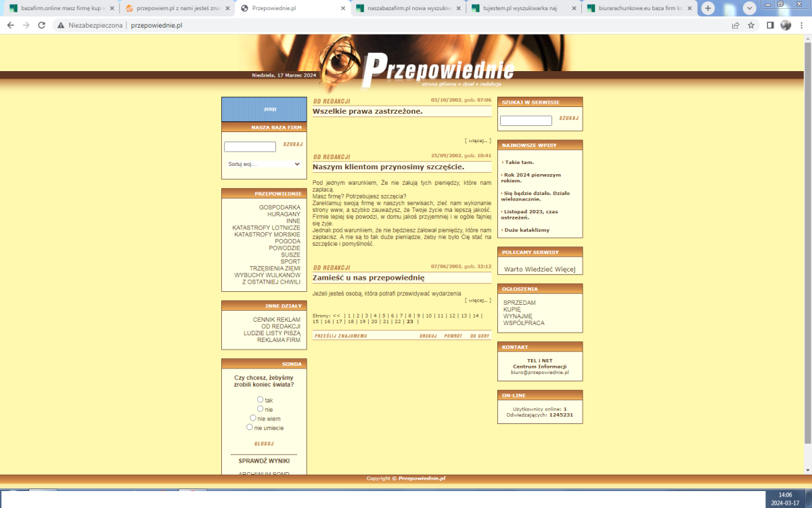This screenshot has height=508, width=812.
Task: Open Chrome three-dot menu
Action: pyautogui.click(x=803, y=25)
